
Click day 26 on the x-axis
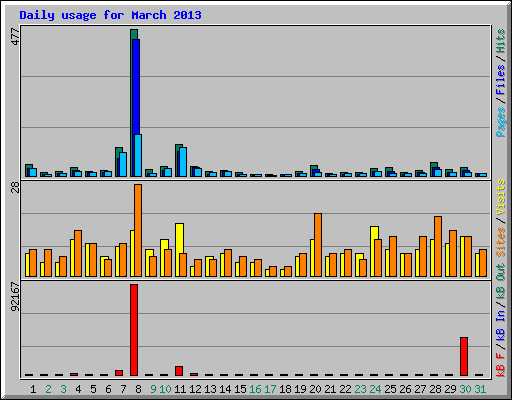pos(405,389)
